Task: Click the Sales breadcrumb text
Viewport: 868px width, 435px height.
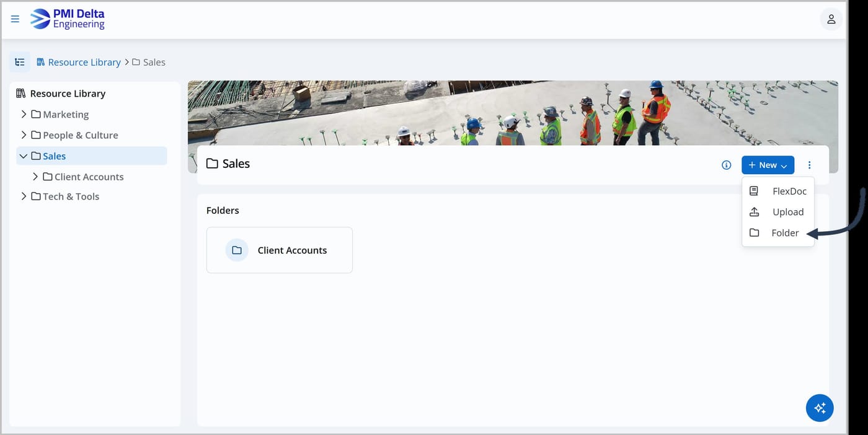Action: tap(154, 62)
